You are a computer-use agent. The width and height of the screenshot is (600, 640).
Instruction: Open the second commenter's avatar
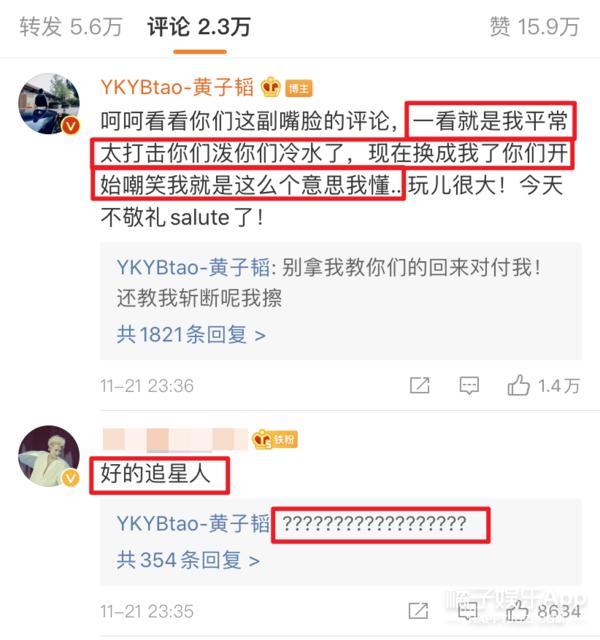[x=49, y=456]
